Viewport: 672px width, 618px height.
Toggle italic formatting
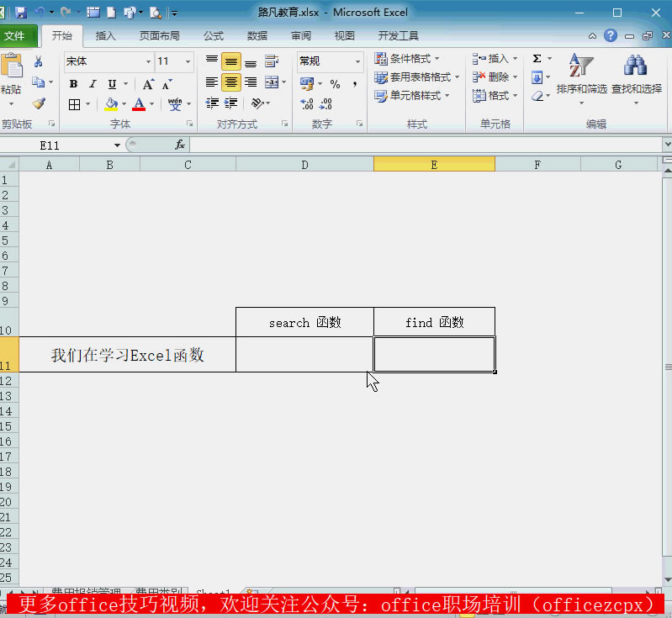point(93,84)
